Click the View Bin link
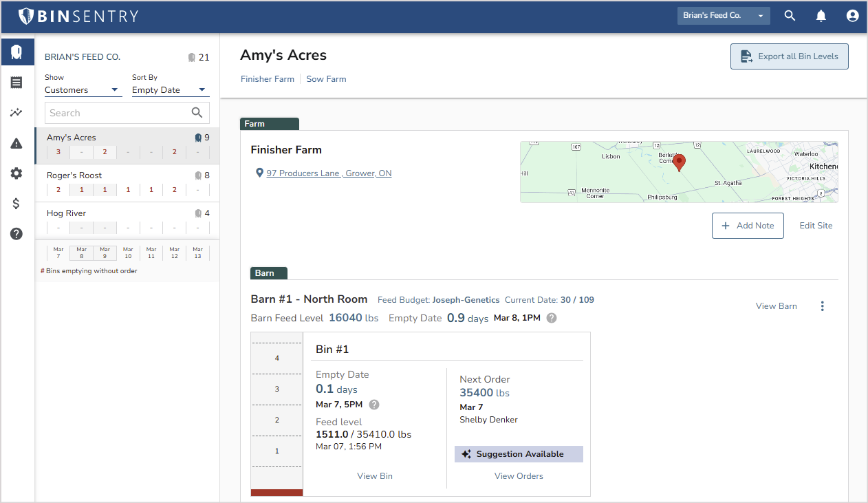 375,476
